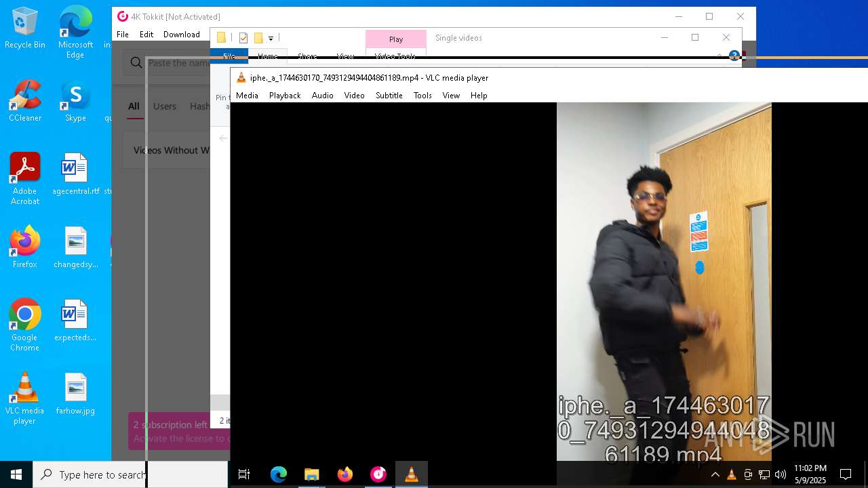
Task: Click the VLC cone in the system tray
Action: pos(732,474)
